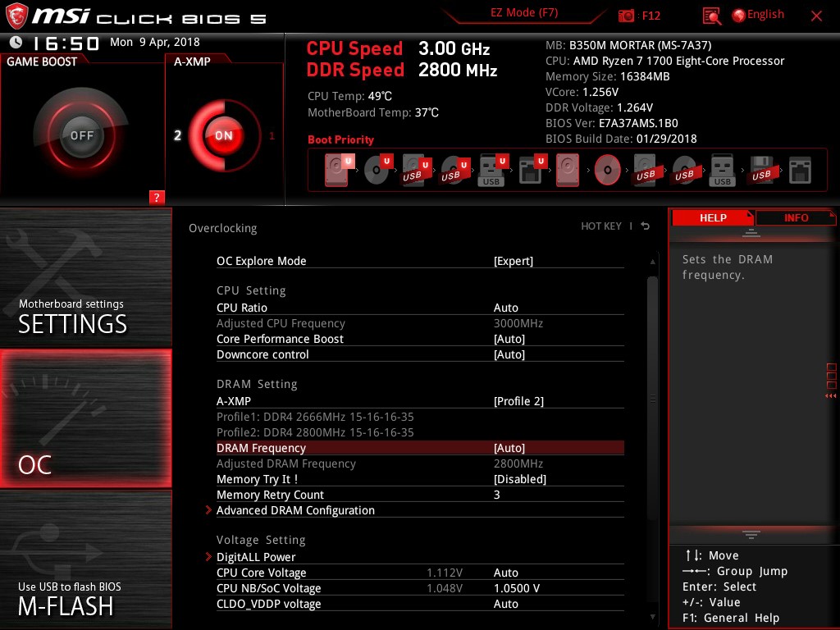This screenshot has height=630, width=840.
Task: Click the scroll up arrow of settings list
Action: coord(652,262)
